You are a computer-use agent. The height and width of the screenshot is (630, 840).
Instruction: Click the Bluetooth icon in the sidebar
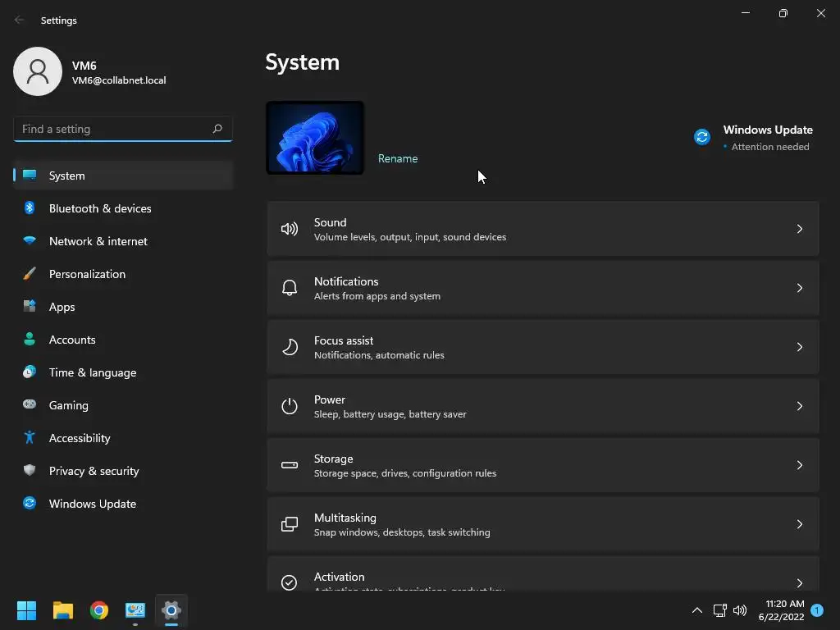click(x=30, y=208)
